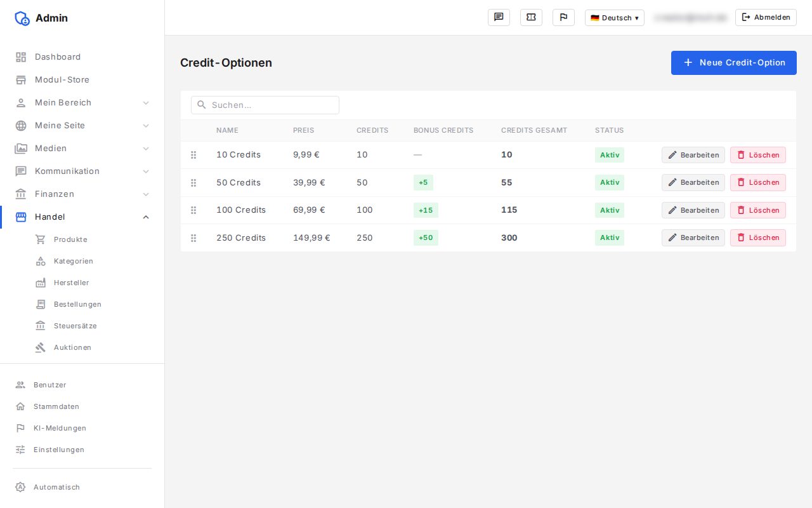This screenshot has width=812, height=508.
Task: Expand the Meine Seite menu
Action: [x=82, y=126]
